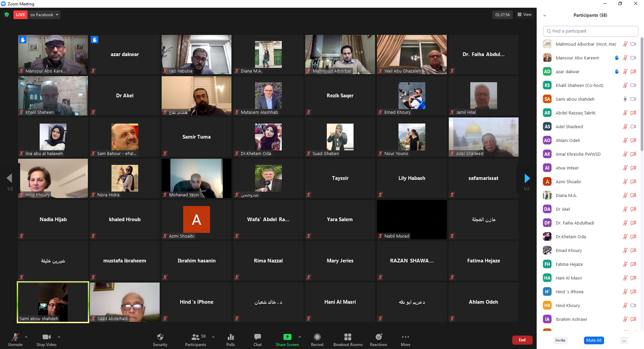Open the View layout menu
This screenshot has width=644, height=349.
(x=525, y=15)
